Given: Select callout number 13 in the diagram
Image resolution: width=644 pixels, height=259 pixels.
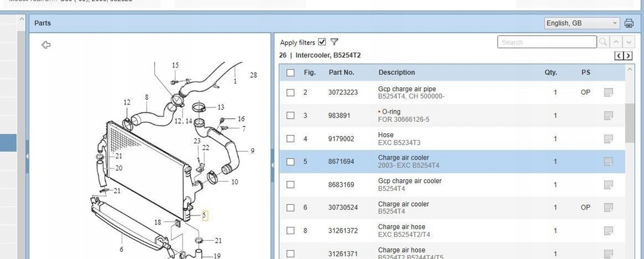Looking at the screenshot, I should (221, 107).
